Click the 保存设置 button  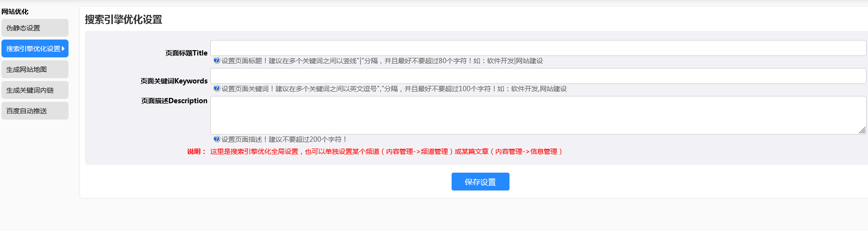pyautogui.click(x=480, y=182)
